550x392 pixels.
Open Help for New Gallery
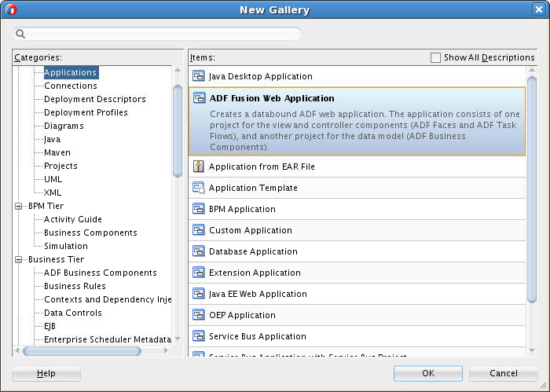pyautogui.click(x=46, y=373)
